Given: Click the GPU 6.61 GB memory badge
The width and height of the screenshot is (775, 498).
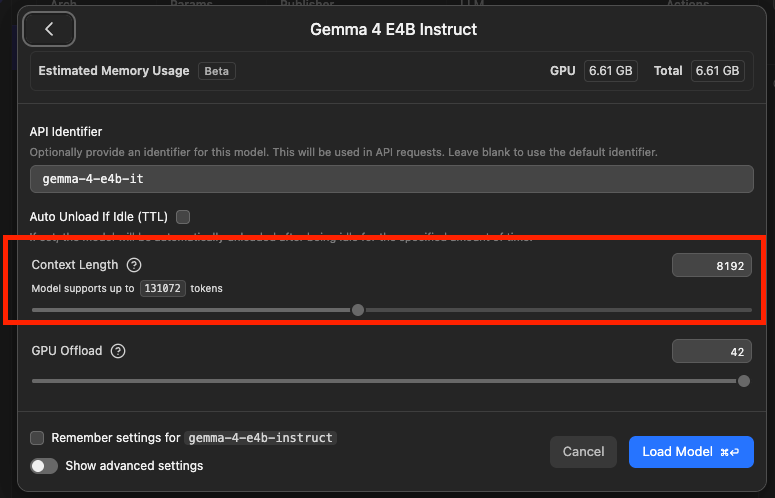Looking at the screenshot, I should click(610, 71).
